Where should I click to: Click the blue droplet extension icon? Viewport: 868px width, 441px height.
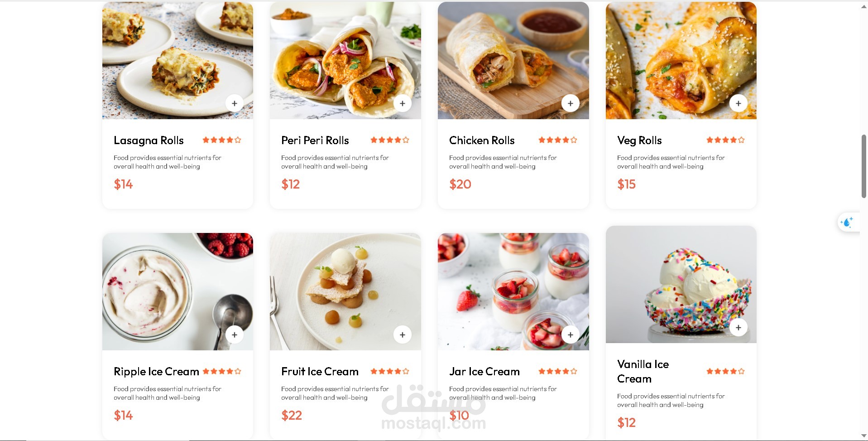click(x=847, y=222)
